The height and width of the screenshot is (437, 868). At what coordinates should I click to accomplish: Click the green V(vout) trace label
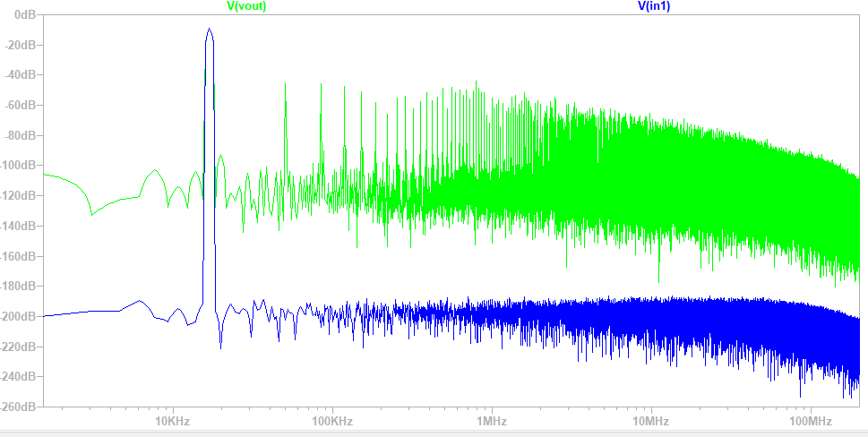[246, 6]
